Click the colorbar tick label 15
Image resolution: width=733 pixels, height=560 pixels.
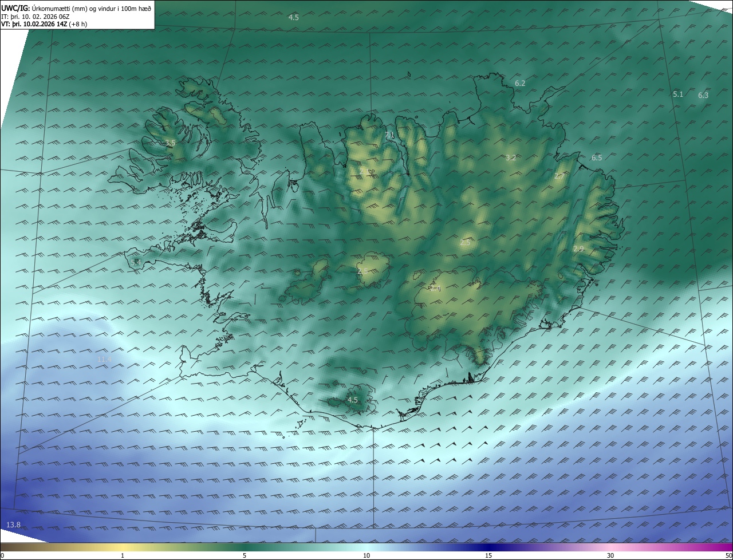(x=488, y=555)
